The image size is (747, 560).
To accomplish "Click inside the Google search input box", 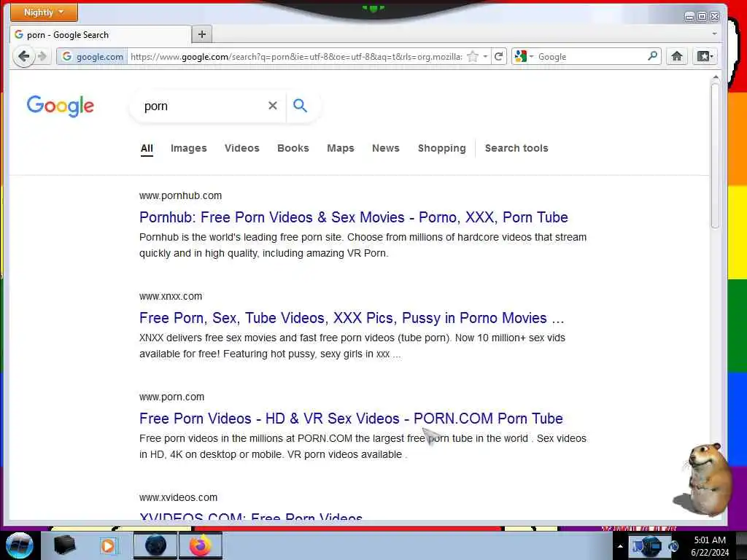I will pos(203,106).
